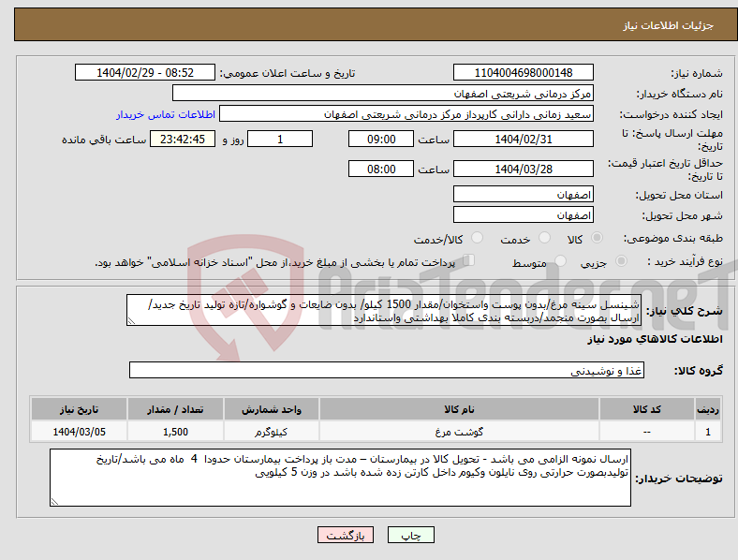Click the 1,500 quantity cell
738x560 pixels.
click(175, 432)
